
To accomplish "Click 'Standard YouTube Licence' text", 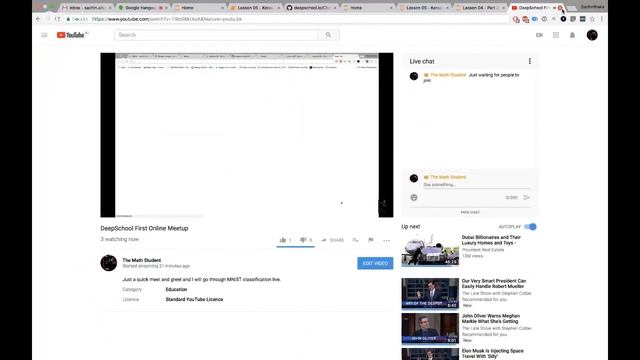I will tap(194, 299).
